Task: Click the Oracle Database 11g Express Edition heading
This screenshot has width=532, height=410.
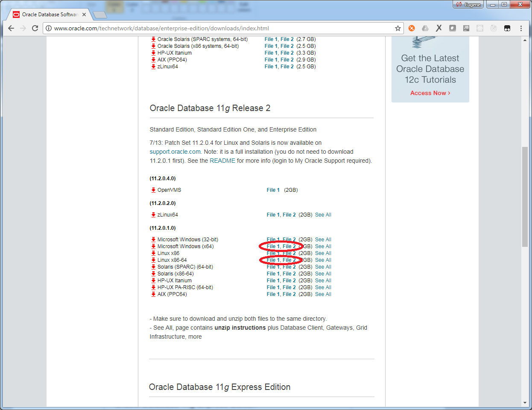Action: tap(220, 387)
